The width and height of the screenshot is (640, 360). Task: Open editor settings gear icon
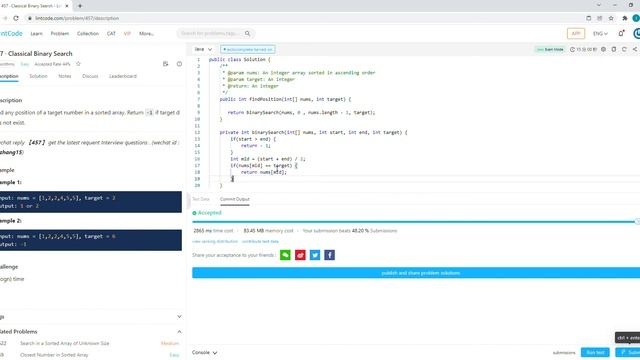click(603, 49)
